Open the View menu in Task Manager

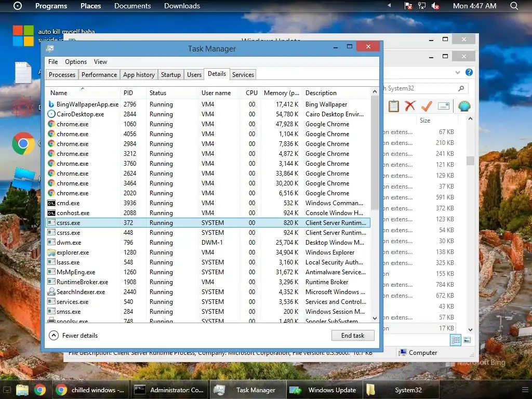pos(100,62)
